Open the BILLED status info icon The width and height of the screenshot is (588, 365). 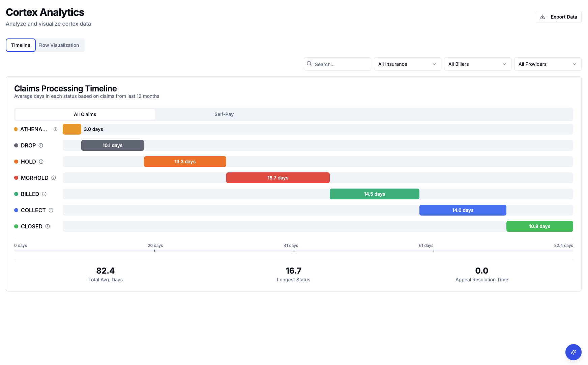tap(44, 194)
